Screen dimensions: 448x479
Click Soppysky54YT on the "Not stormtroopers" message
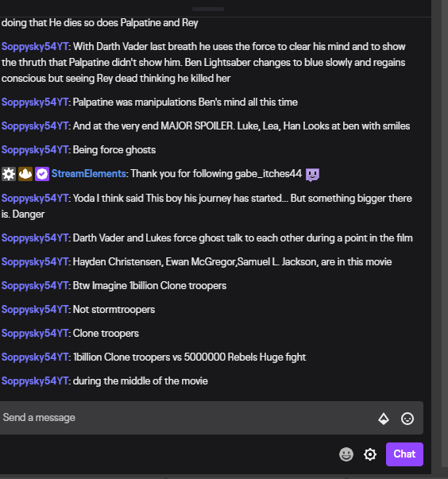(35, 310)
